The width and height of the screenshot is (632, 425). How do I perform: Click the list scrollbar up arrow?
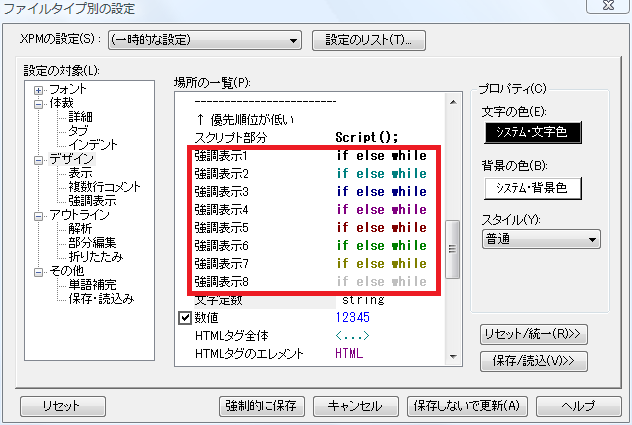click(453, 102)
